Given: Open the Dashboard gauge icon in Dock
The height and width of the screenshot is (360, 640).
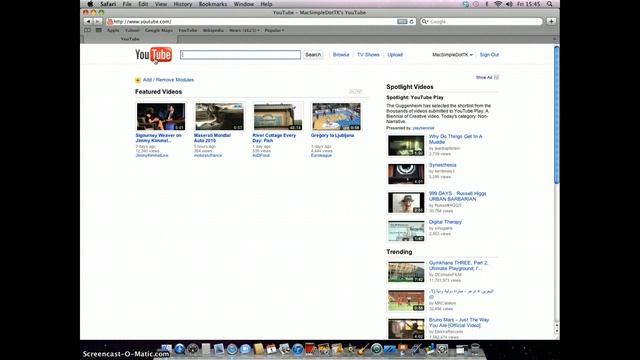Looking at the screenshot, I should 193,349.
